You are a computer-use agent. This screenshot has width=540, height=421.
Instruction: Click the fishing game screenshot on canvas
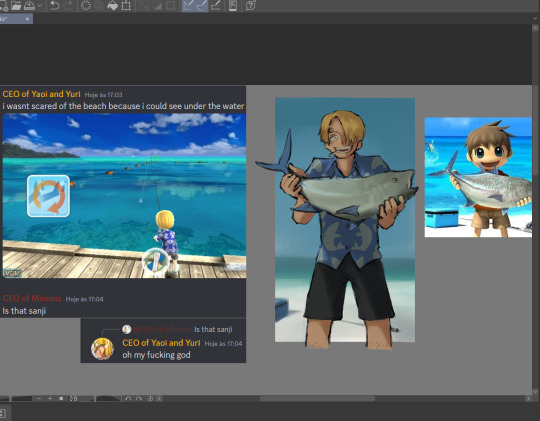coord(124,196)
